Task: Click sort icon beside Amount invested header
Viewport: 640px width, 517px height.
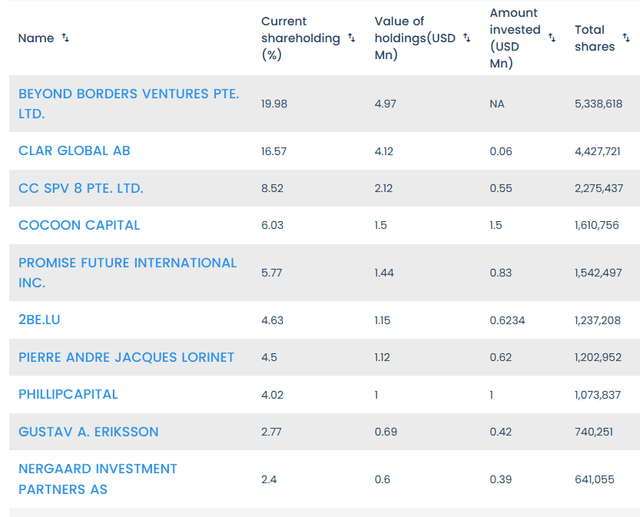Action: [x=551, y=38]
